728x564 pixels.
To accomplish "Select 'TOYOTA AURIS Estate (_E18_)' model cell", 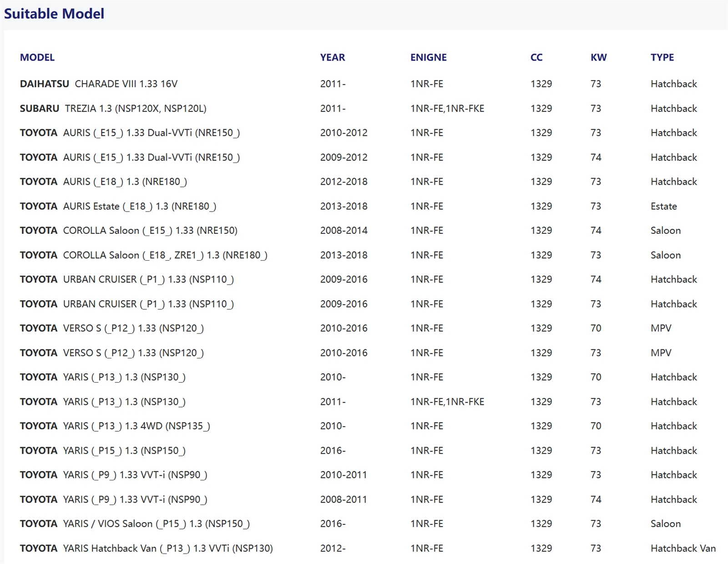I will click(118, 206).
